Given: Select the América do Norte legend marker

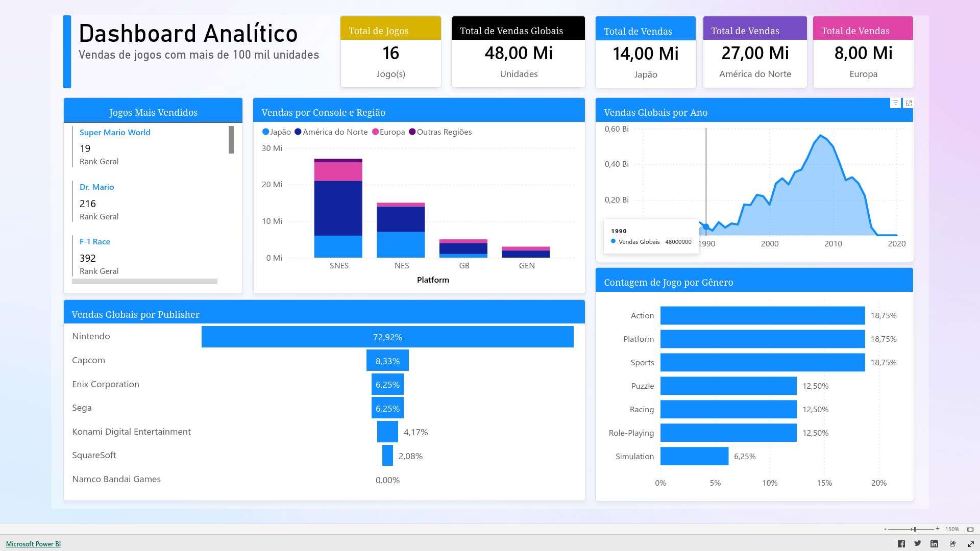Looking at the screenshot, I should (298, 132).
